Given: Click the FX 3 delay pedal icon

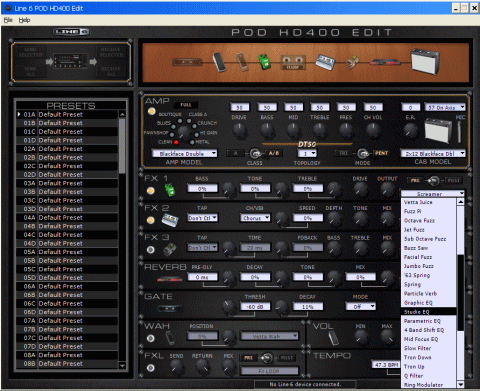Looking at the screenshot, I should coord(170,249).
